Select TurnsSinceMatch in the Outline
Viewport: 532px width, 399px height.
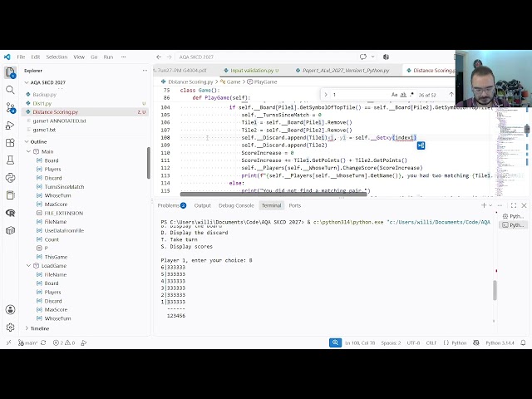tap(64, 186)
